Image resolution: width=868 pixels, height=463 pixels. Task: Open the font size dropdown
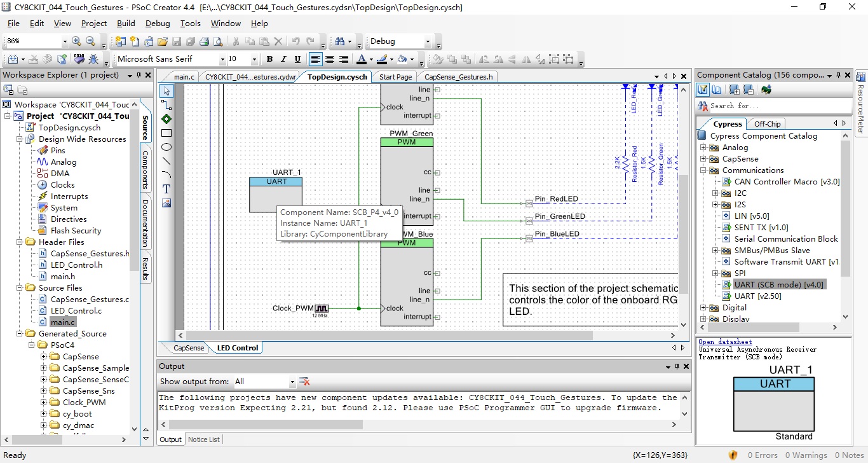pyautogui.click(x=254, y=59)
